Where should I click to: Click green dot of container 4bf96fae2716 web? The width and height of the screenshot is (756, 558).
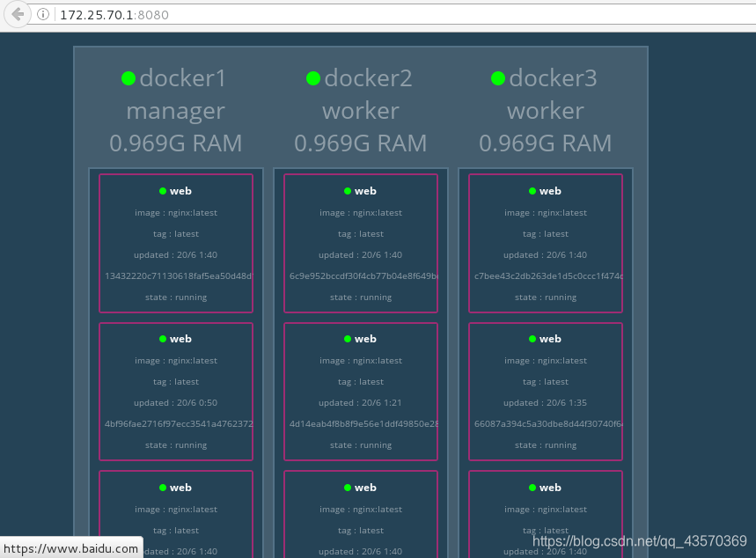163,339
